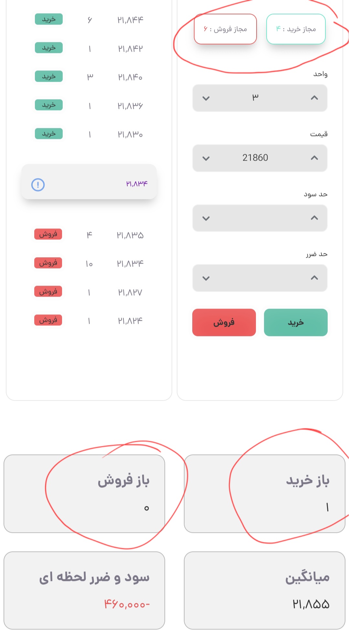Increase واحد quantity with up chevron
The width and height of the screenshot is (349, 644).
click(x=314, y=98)
